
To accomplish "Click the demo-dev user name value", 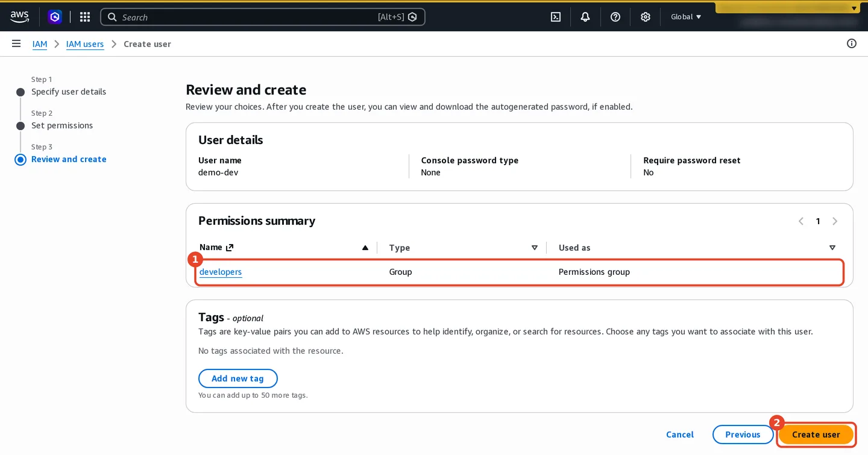I will 218,172.
